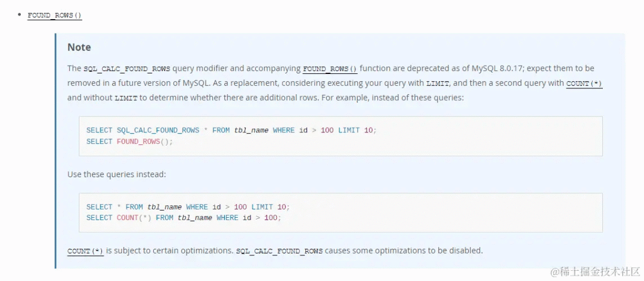Click the bullet dot before FOUND_ROWS()

coord(19,15)
